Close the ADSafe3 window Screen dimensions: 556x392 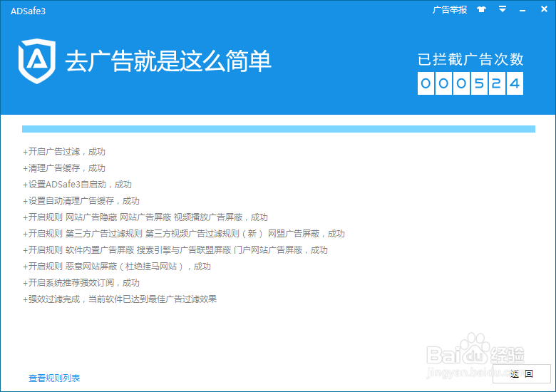542,10
